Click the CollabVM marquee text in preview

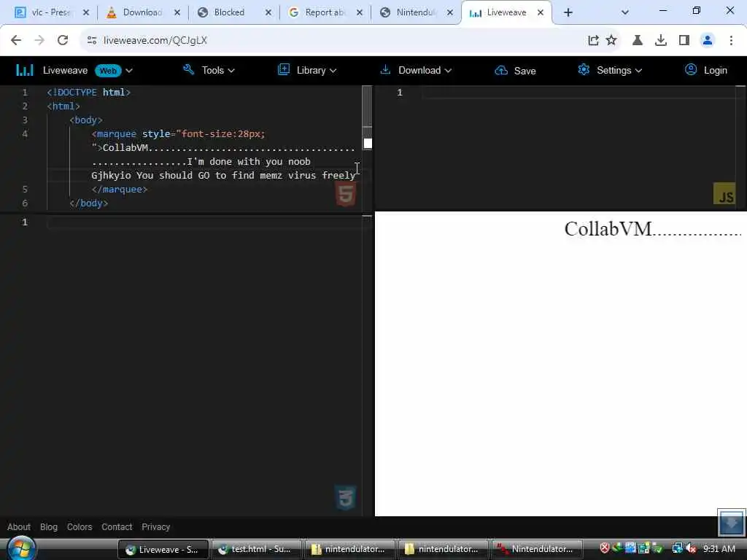(x=653, y=229)
